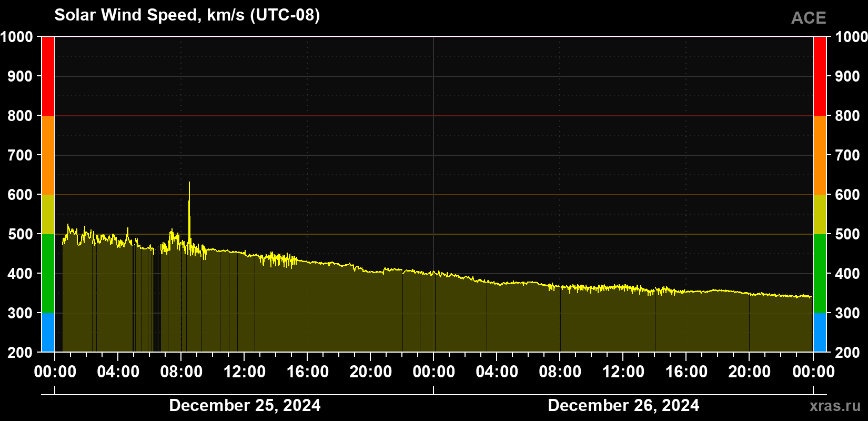Click the green segment of right color scale

coord(820,274)
